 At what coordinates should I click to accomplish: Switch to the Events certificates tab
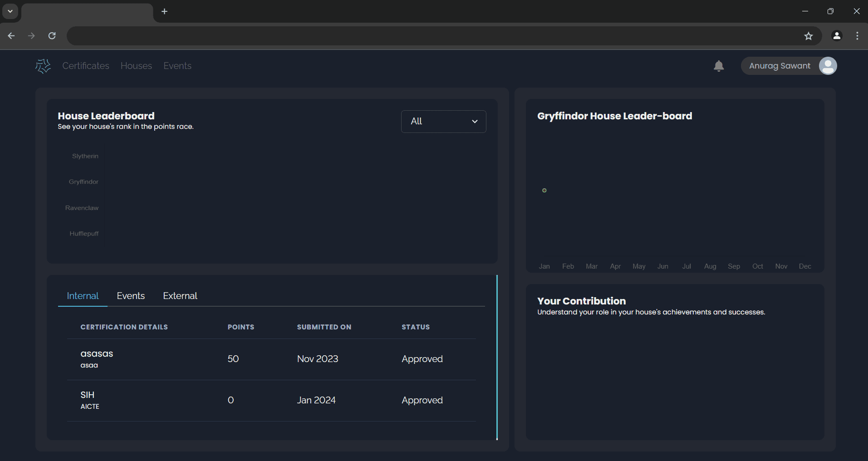[131, 296]
